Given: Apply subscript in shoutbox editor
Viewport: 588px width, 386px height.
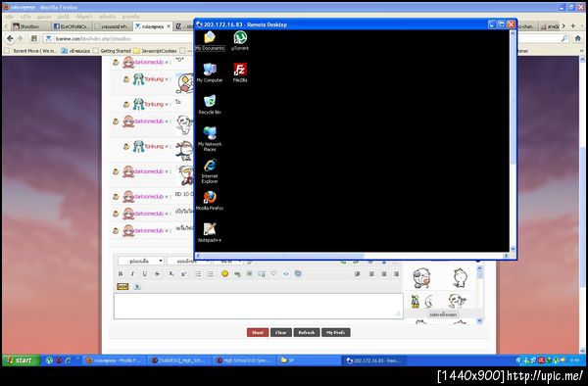Looking at the screenshot, I should point(171,274).
